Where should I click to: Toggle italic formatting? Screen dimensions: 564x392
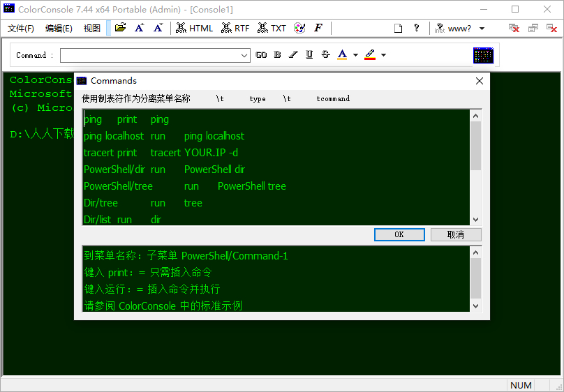point(293,54)
